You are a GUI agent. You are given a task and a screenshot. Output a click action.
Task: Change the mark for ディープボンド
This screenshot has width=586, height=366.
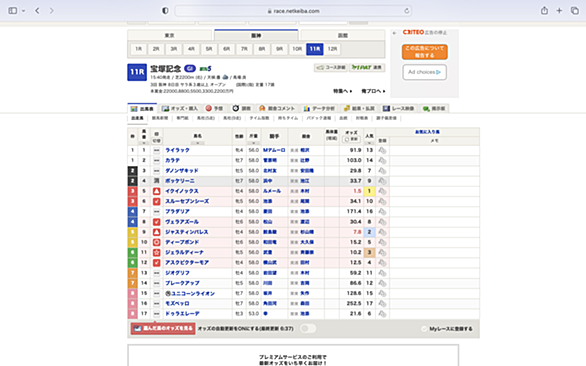coord(157,242)
